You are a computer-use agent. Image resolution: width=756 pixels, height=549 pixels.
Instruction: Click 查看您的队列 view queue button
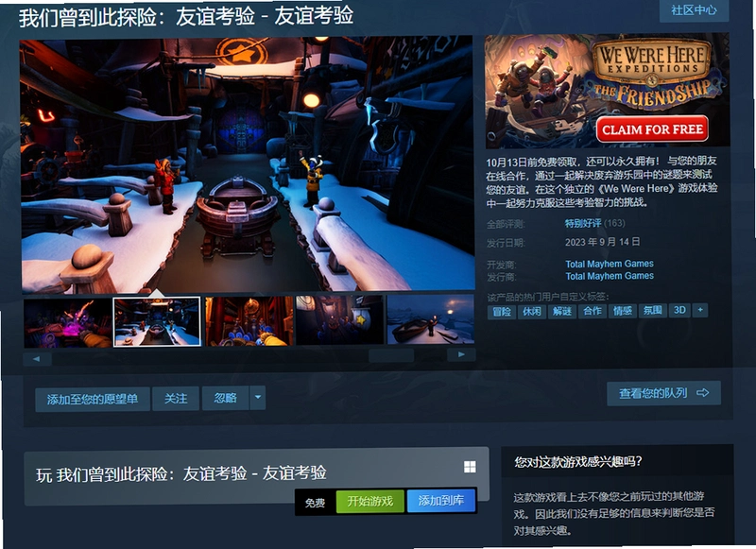pyautogui.click(x=664, y=393)
